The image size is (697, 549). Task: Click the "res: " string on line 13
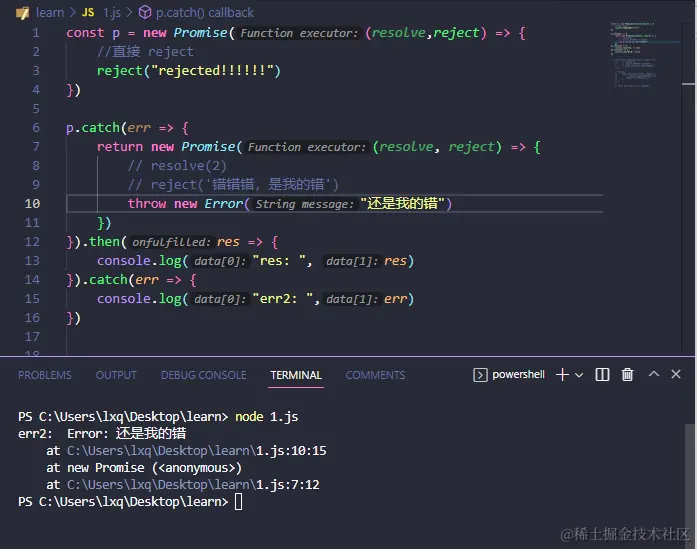pos(279,260)
